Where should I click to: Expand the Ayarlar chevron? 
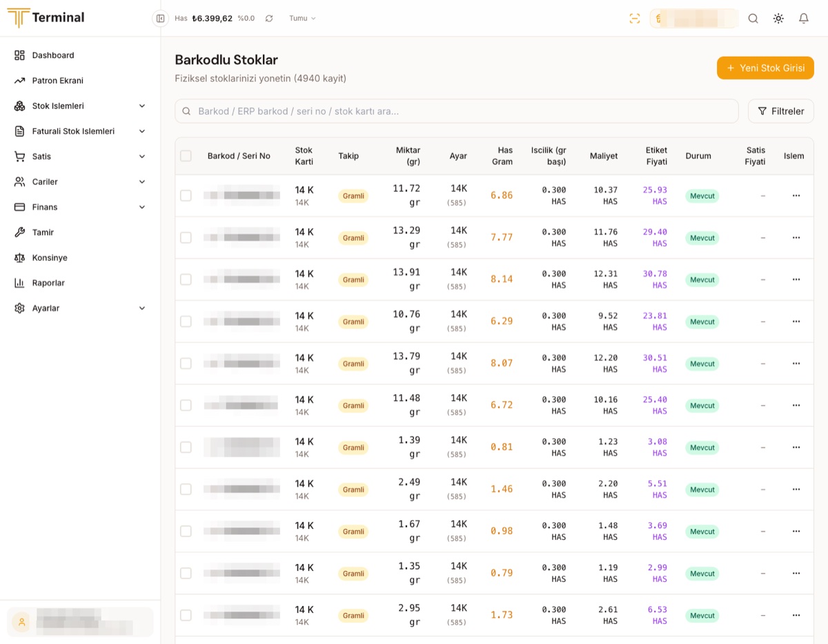(x=142, y=309)
